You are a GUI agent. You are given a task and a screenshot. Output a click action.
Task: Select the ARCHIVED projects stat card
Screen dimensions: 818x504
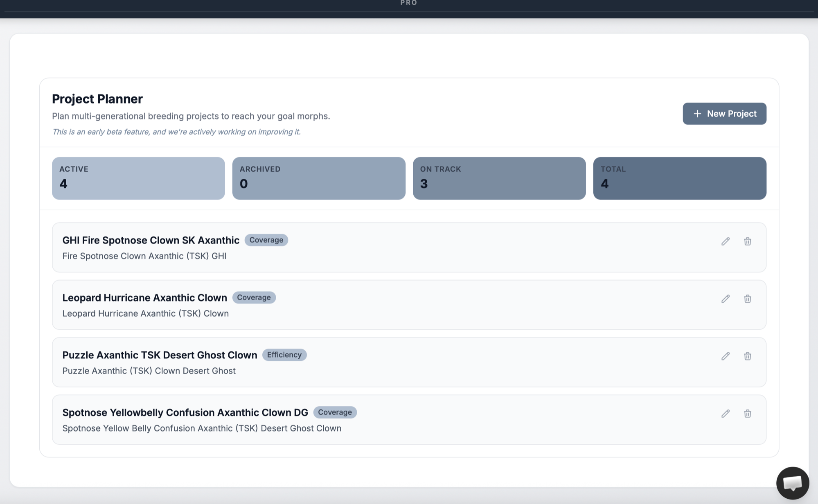pyautogui.click(x=319, y=178)
